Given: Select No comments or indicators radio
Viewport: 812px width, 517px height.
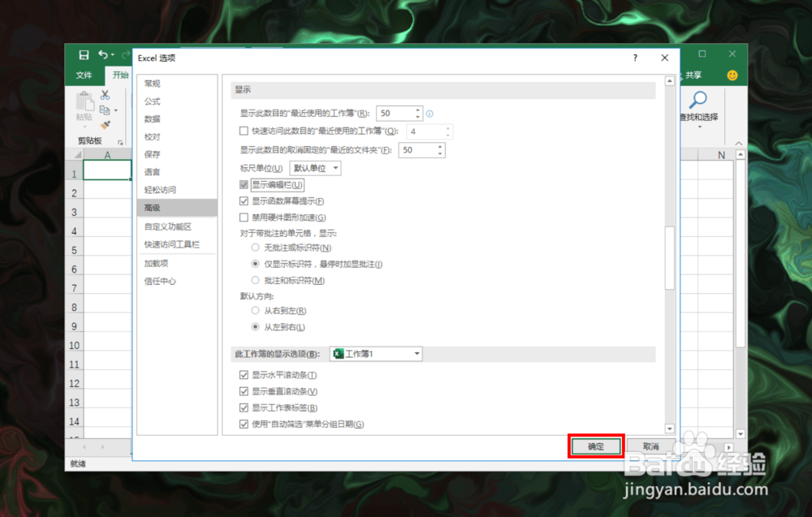Looking at the screenshot, I should 255,248.
